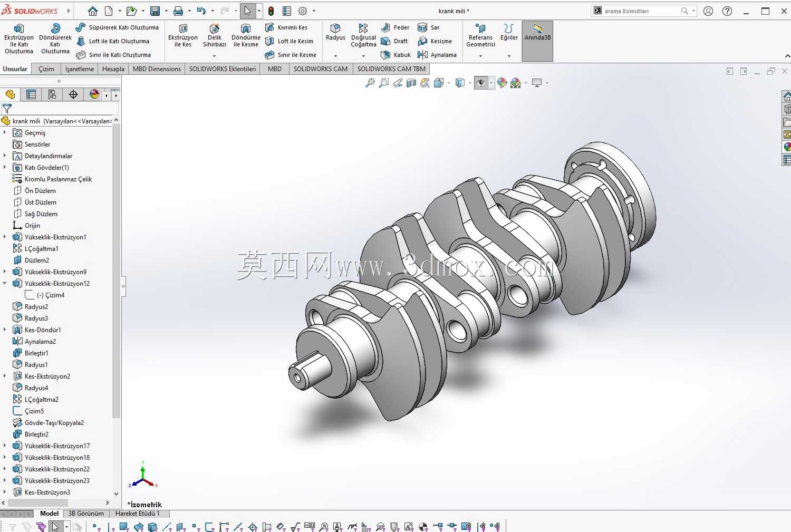Open Hareket Etüdü 1 tab

point(138,514)
